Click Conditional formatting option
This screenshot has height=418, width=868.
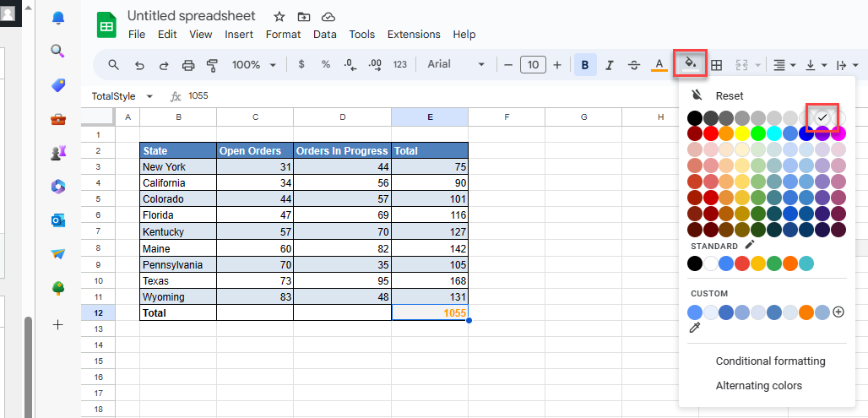tap(770, 361)
